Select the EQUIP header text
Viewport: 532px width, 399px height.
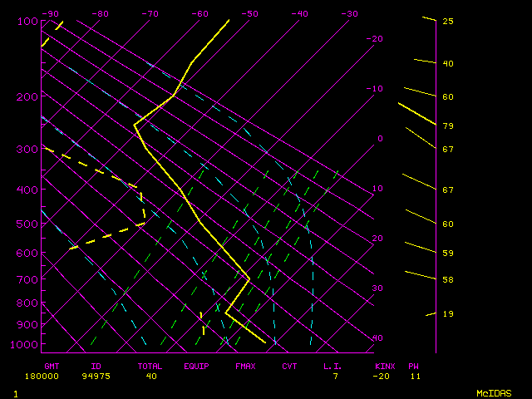point(197,366)
